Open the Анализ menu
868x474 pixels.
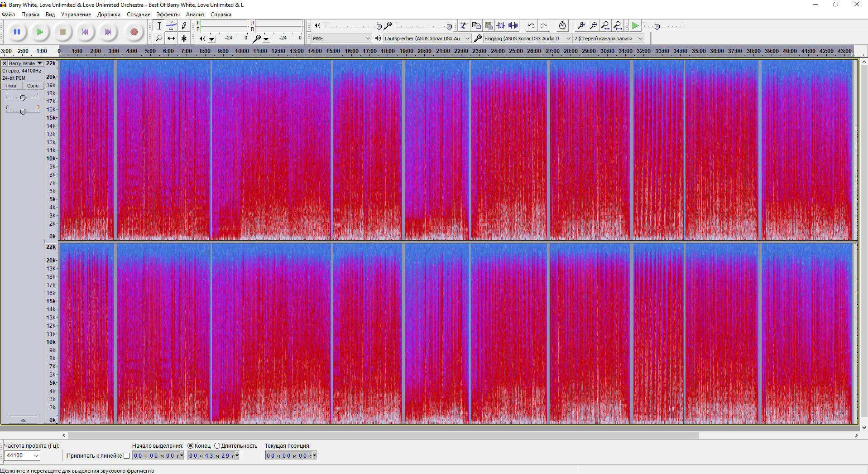pos(195,15)
